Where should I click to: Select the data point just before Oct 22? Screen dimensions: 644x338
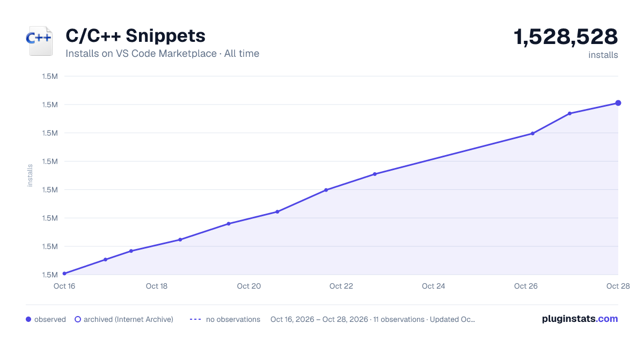pyautogui.click(x=326, y=190)
